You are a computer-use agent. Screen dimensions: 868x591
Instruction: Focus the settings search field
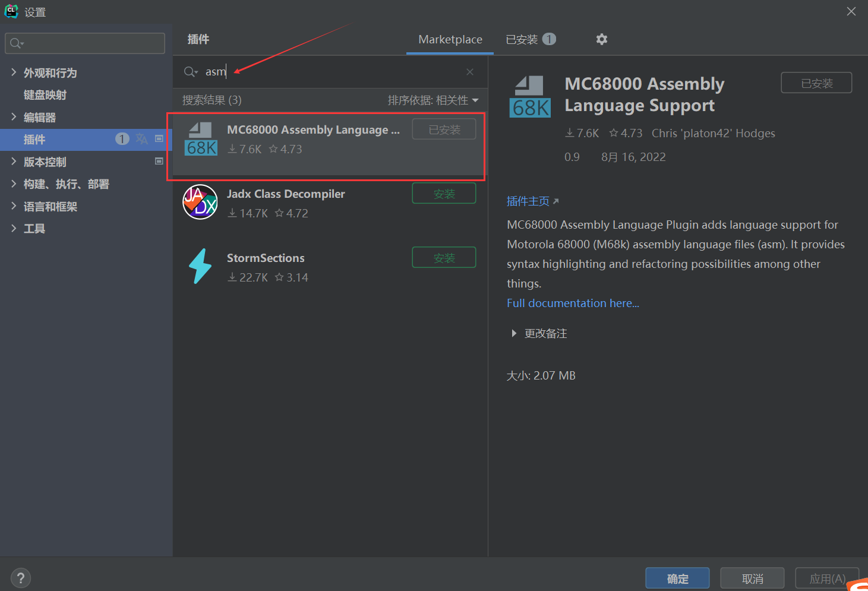pos(85,43)
